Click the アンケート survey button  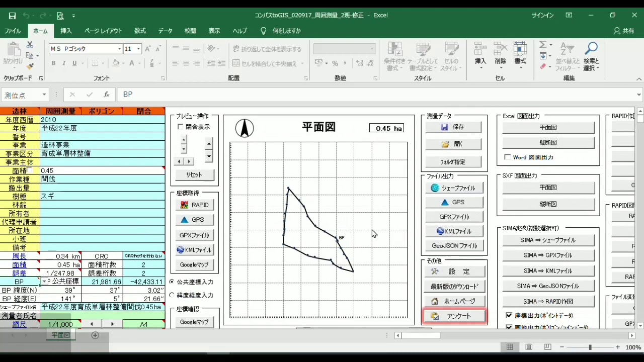(x=454, y=316)
